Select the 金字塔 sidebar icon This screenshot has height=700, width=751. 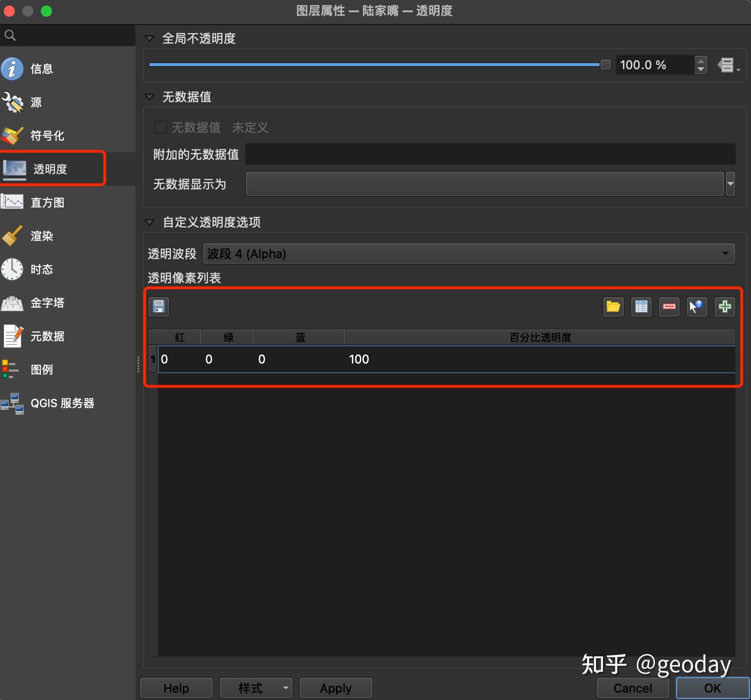47,303
